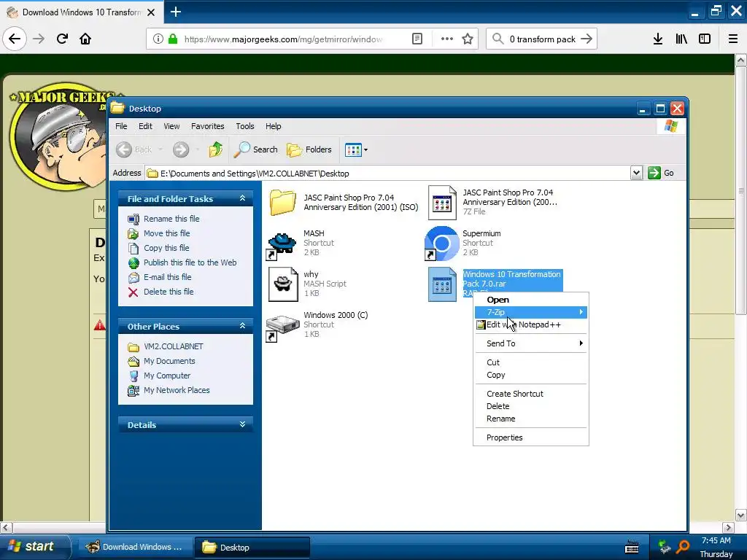Screen dimensions: 747x560
Task: Choose Copy in context menu
Action: (x=531, y=375)
